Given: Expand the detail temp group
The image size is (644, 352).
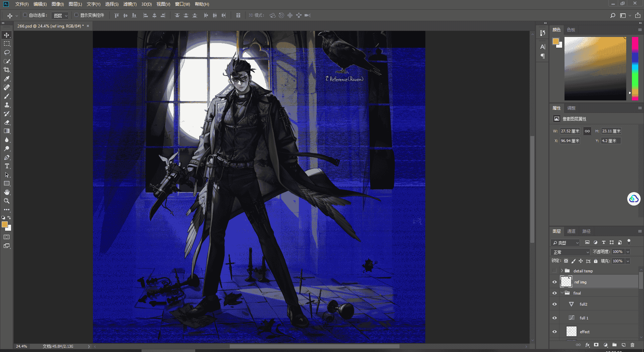Looking at the screenshot, I should [x=562, y=271].
